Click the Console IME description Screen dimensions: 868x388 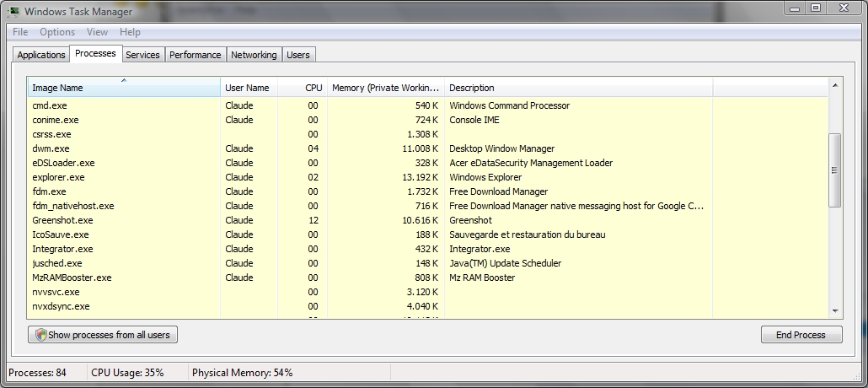(x=474, y=120)
